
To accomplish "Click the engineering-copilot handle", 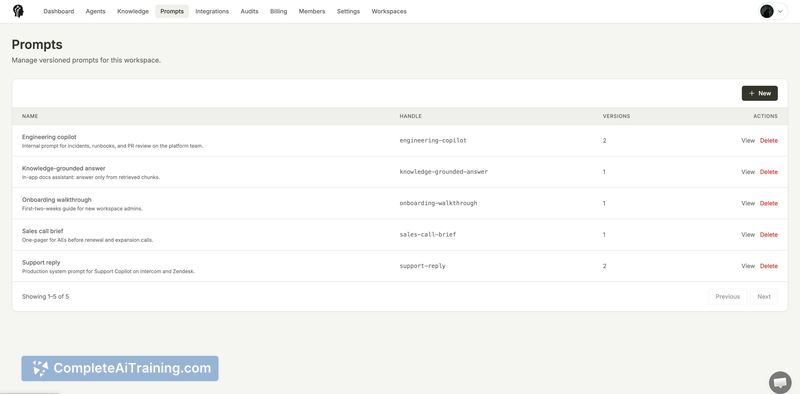I will click(x=433, y=140).
